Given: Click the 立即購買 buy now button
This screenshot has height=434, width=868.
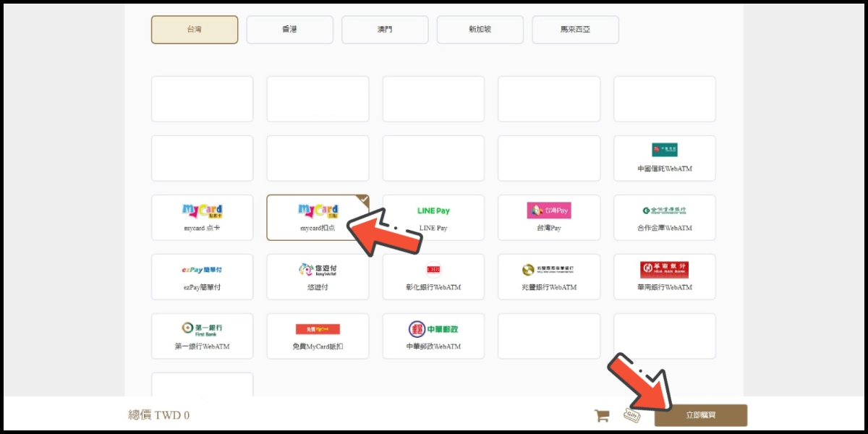Looking at the screenshot, I should [700, 415].
